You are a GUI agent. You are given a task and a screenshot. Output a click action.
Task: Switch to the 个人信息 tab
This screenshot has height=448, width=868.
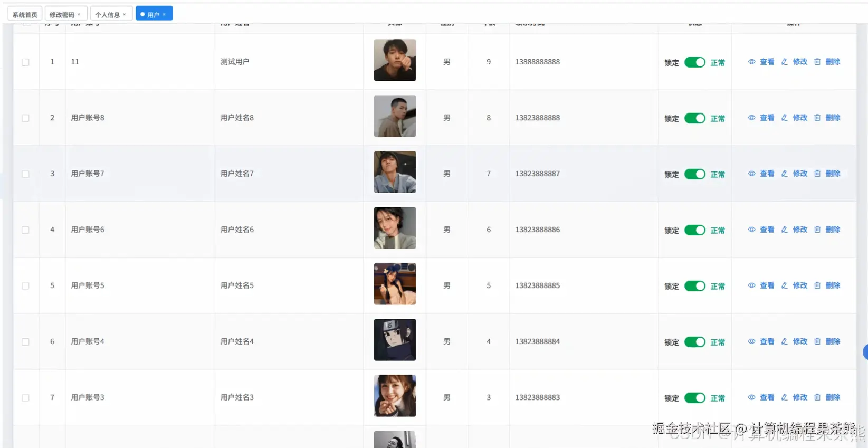point(107,14)
